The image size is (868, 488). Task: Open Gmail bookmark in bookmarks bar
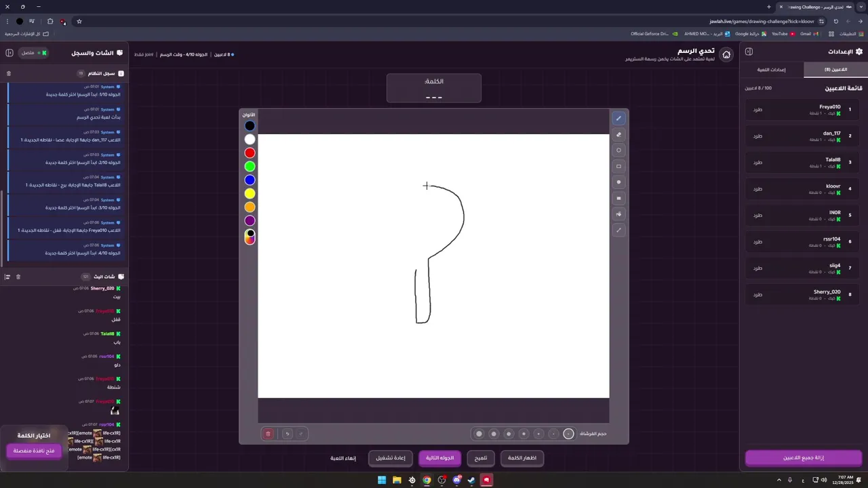pos(808,33)
